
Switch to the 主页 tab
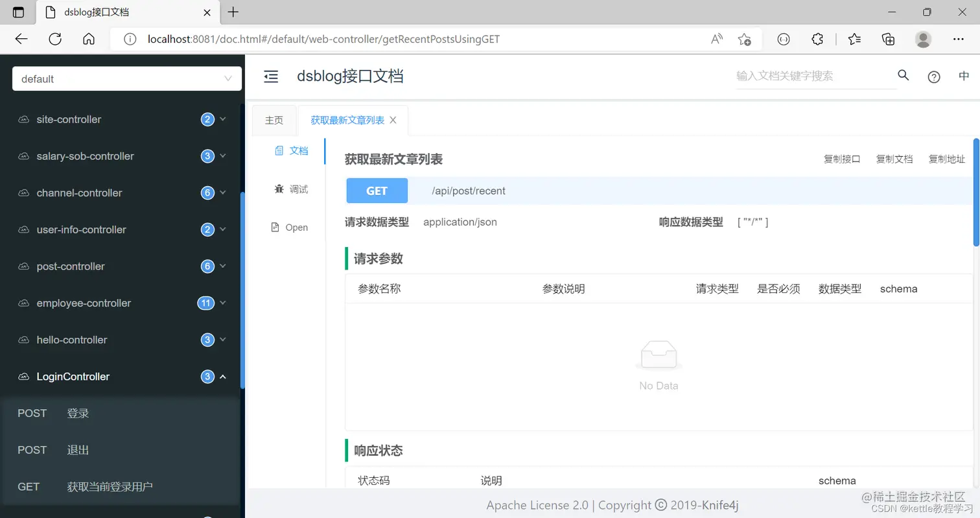(274, 120)
